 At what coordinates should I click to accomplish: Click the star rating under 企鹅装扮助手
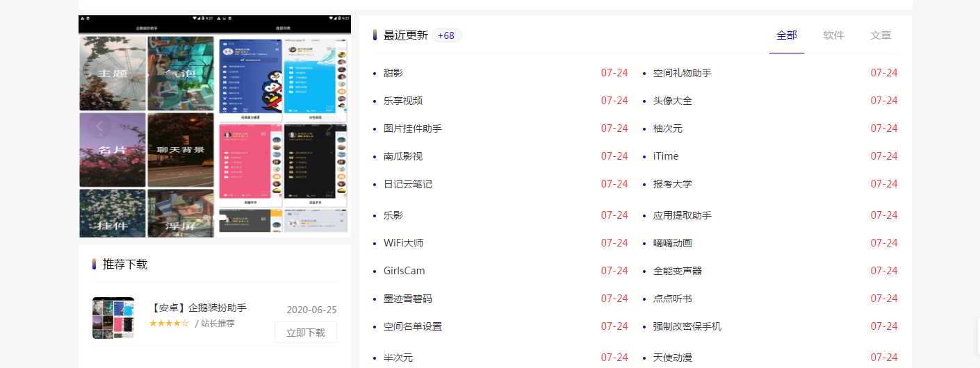coord(169,324)
